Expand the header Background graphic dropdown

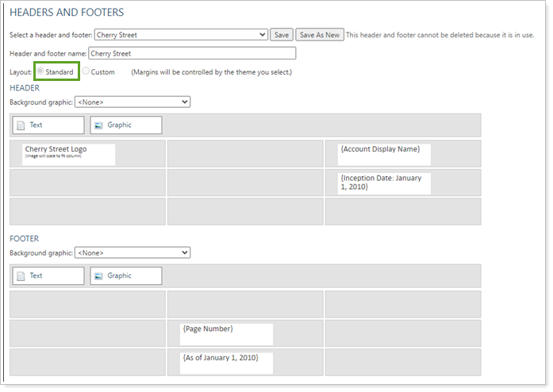click(x=132, y=102)
